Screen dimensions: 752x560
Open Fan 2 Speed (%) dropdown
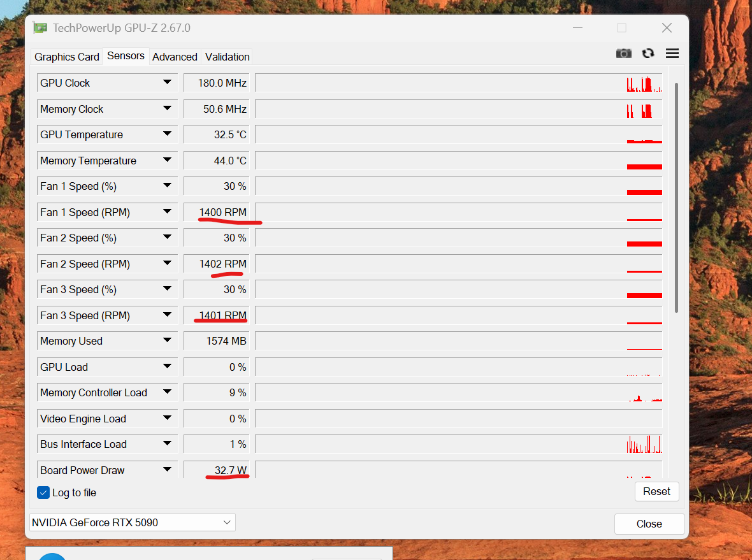(x=167, y=238)
